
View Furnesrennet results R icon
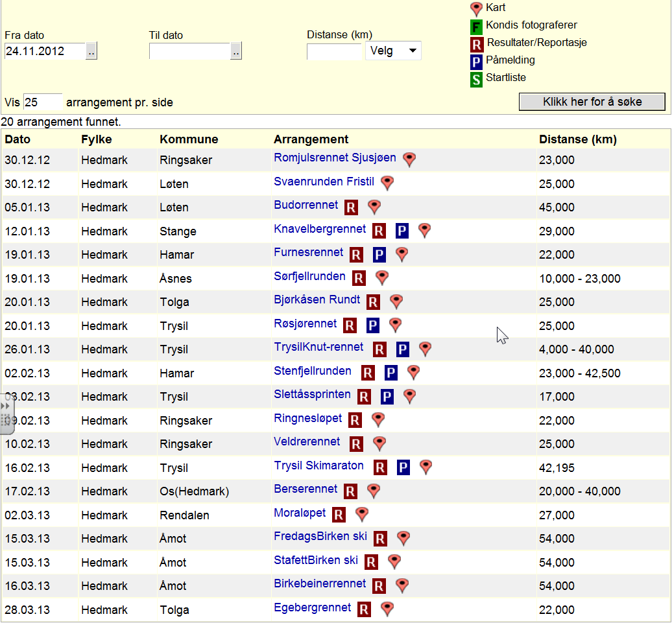tap(356, 255)
